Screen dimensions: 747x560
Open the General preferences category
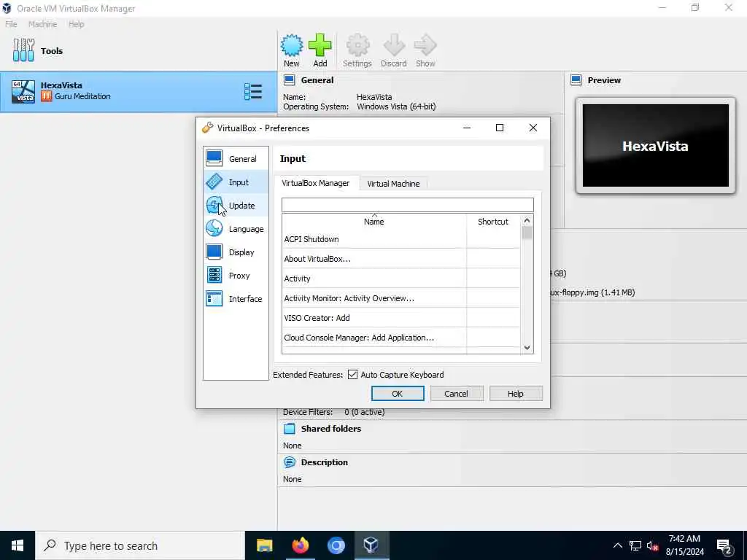(236, 158)
